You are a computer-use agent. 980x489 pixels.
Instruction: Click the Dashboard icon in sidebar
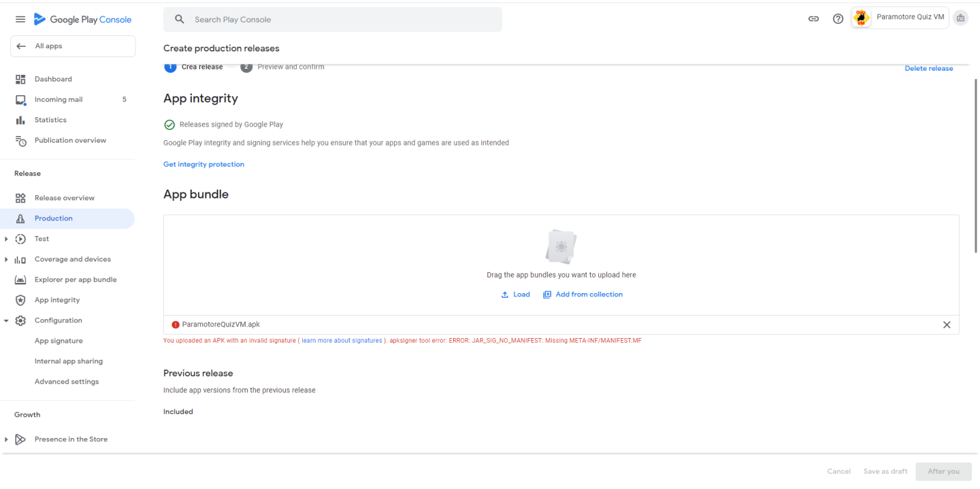point(20,79)
